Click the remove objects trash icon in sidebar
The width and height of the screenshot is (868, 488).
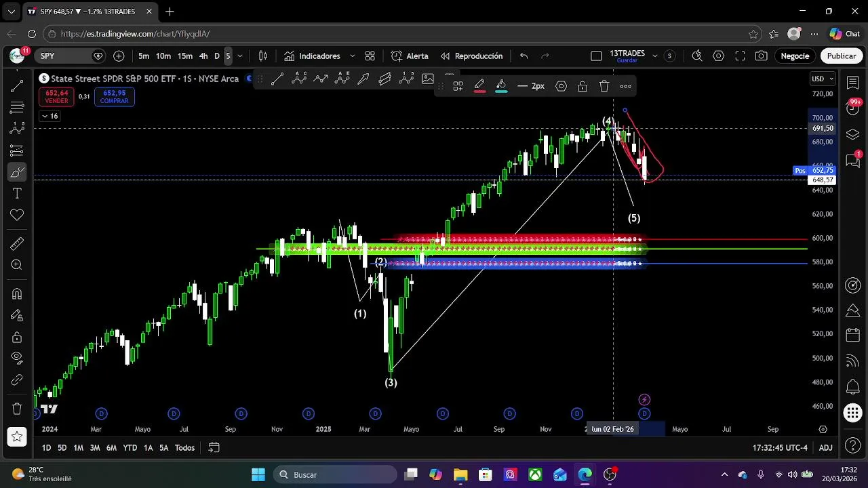point(17,409)
